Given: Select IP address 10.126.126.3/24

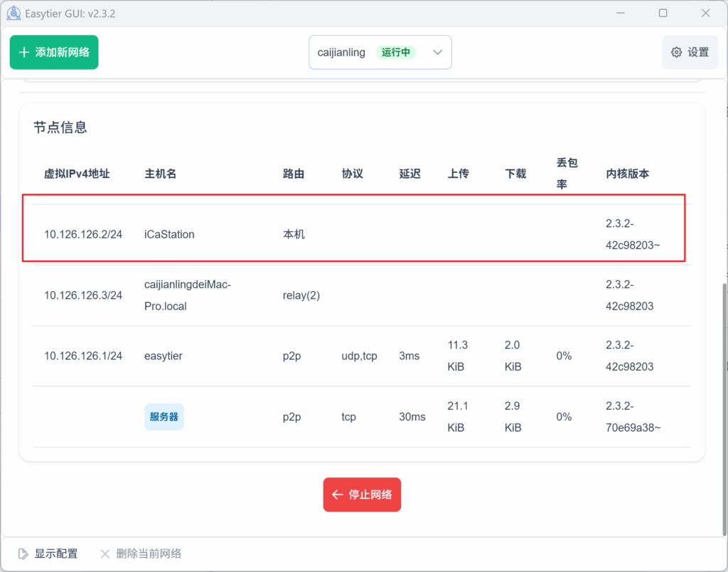Looking at the screenshot, I should point(83,295).
